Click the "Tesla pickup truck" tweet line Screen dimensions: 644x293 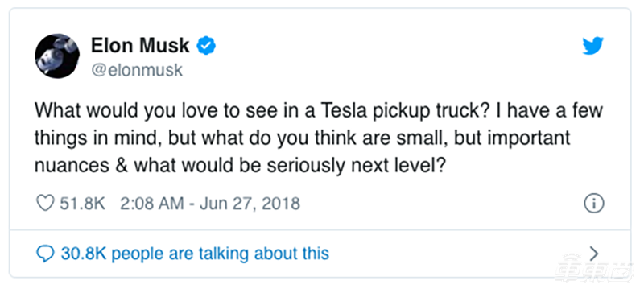click(x=319, y=111)
